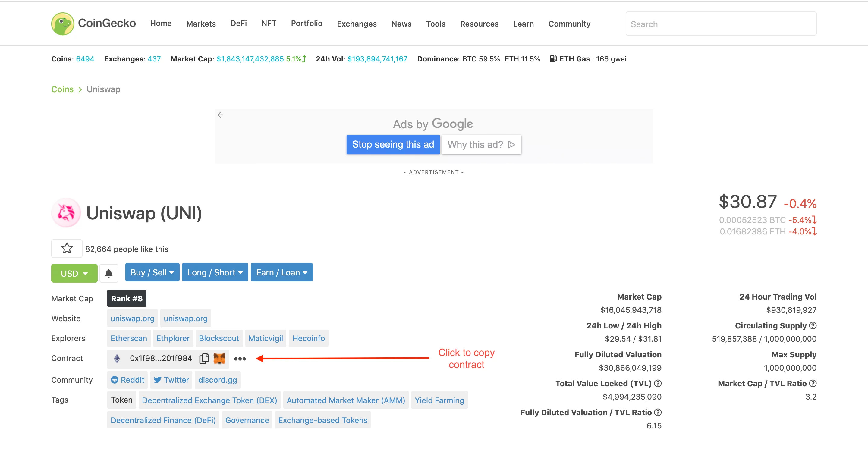868x455 pixels.
Task: Open the News nav item
Action: coord(401,24)
